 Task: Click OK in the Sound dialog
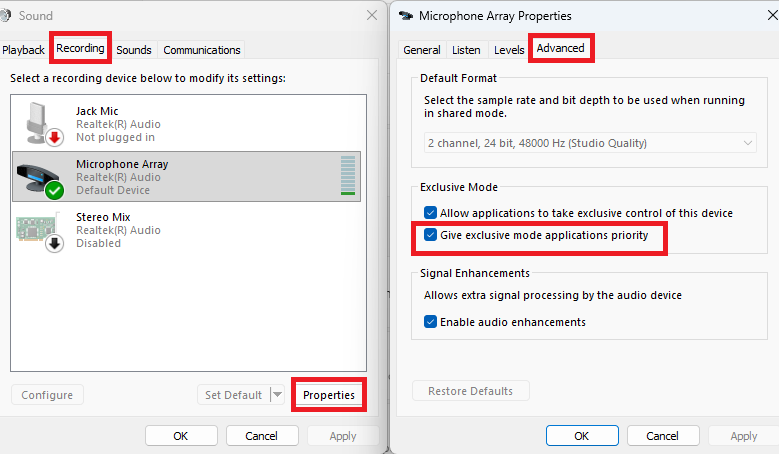coord(181,436)
